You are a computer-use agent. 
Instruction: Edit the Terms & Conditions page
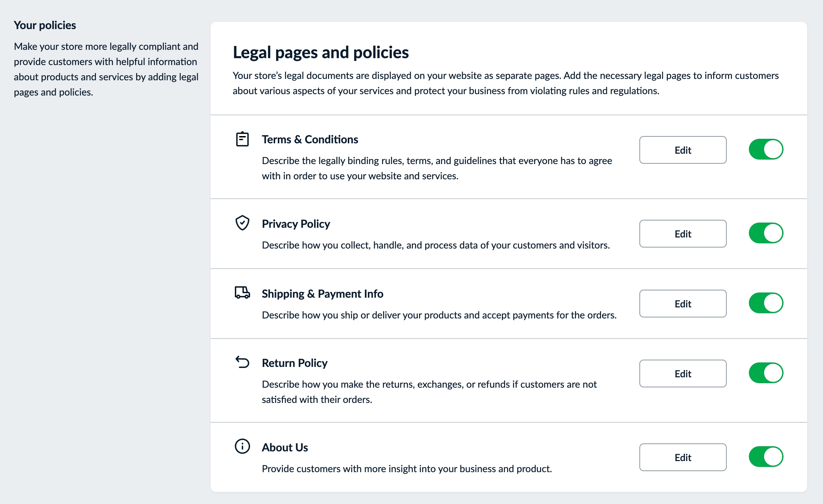tap(683, 150)
